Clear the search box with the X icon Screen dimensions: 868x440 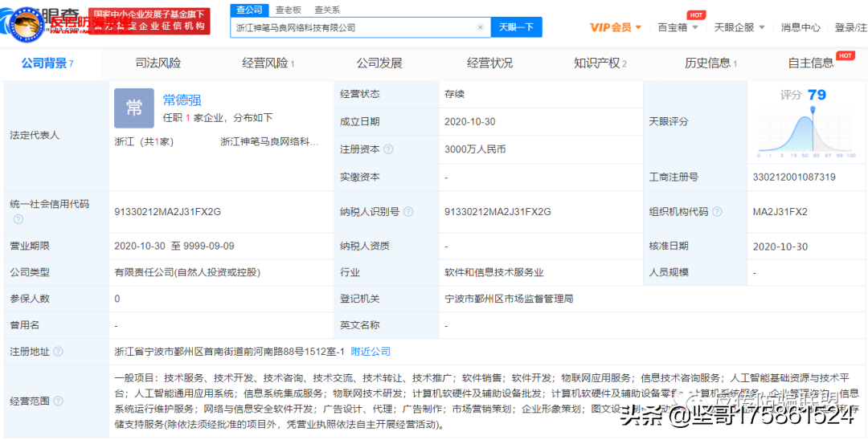[480, 27]
